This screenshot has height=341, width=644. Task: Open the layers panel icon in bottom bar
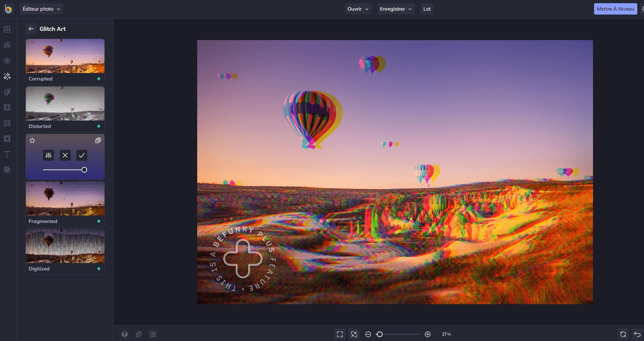pyautogui.click(x=125, y=334)
